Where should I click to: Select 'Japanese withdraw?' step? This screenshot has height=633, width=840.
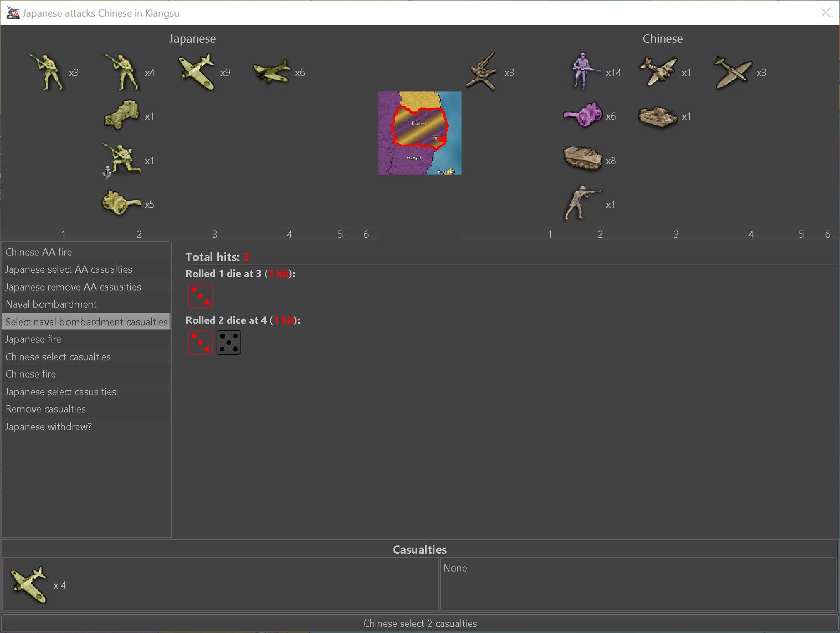(86, 427)
